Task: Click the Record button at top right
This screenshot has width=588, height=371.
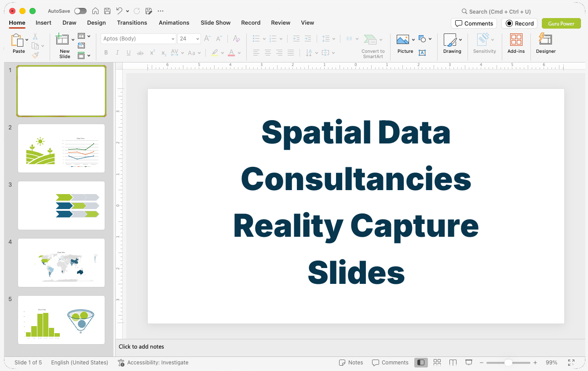Action: click(519, 23)
